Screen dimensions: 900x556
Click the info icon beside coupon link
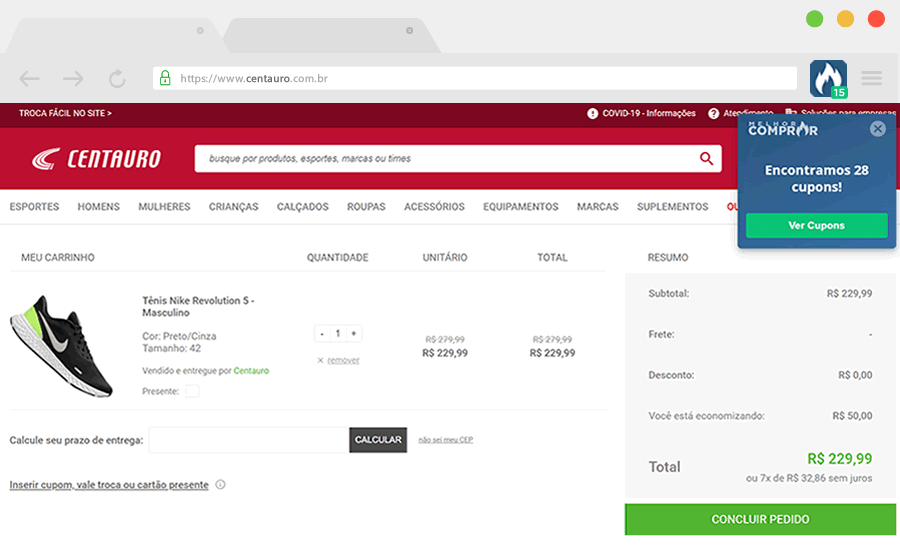(220, 485)
